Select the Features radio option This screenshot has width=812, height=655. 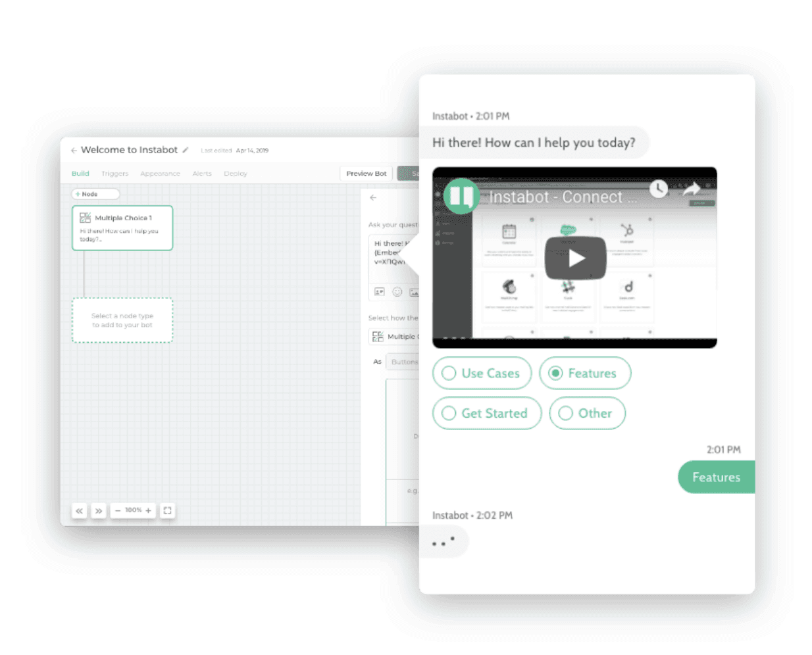click(585, 373)
